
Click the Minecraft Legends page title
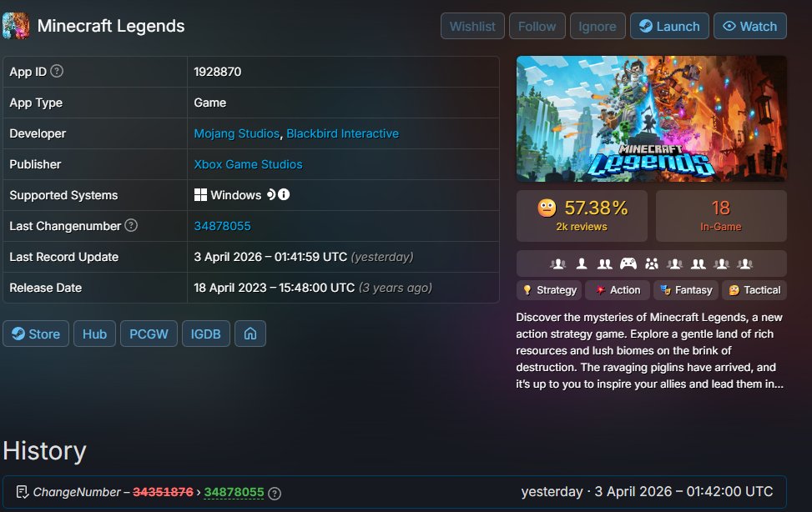(x=111, y=26)
